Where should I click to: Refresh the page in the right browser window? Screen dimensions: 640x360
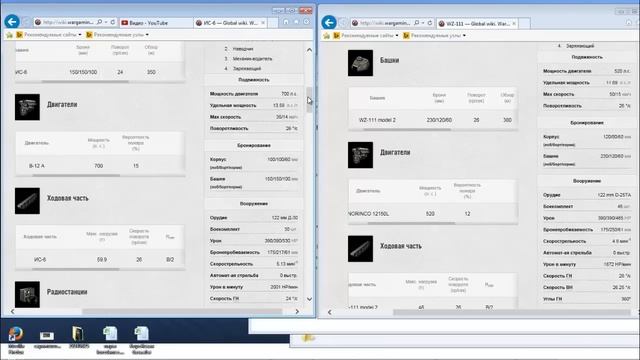coord(430,23)
